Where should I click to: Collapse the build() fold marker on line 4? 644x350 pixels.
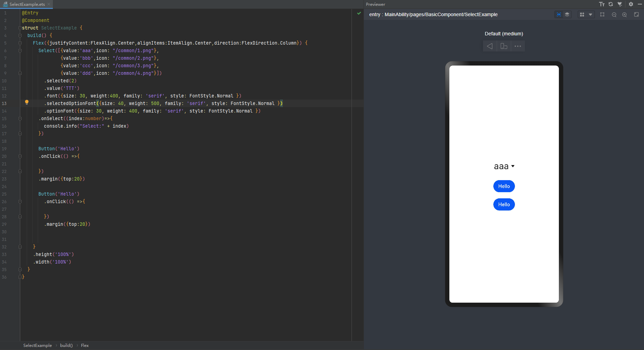pyautogui.click(x=20, y=35)
